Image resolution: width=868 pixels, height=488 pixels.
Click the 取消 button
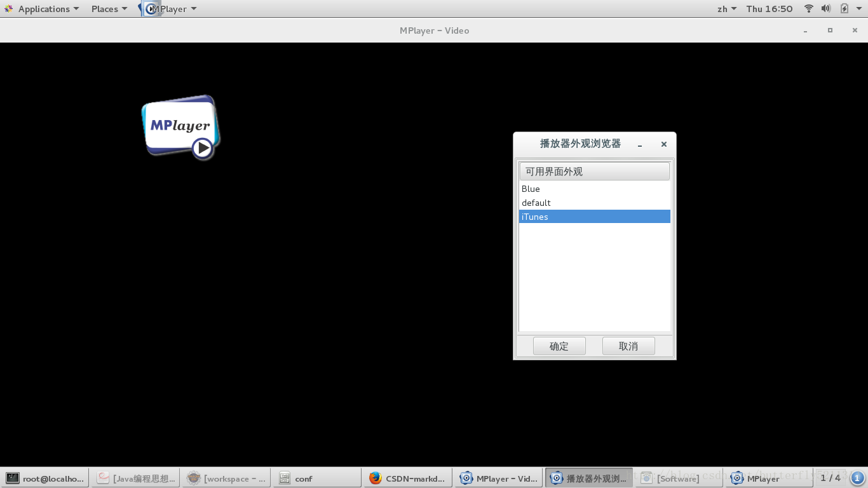[x=628, y=346]
